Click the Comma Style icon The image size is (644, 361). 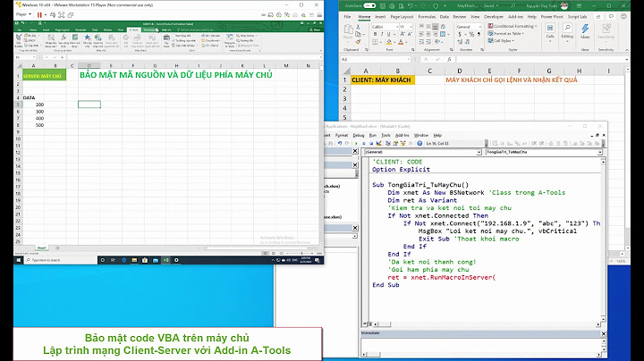[x=479, y=34]
